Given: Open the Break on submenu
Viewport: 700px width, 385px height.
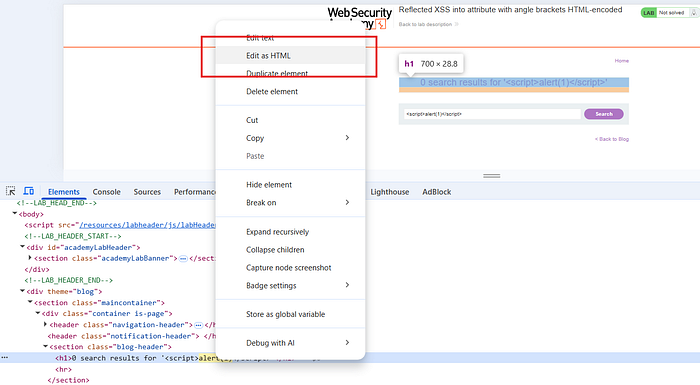Looking at the screenshot, I should coord(290,202).
